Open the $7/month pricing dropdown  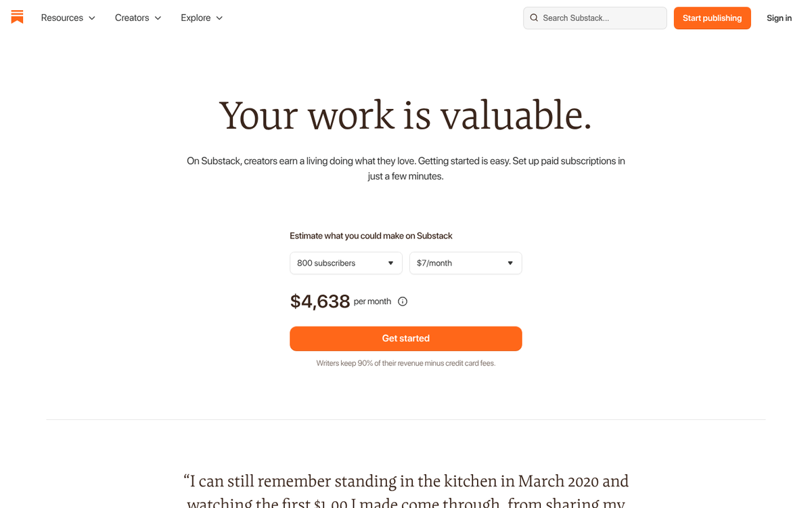pos(466,263)
